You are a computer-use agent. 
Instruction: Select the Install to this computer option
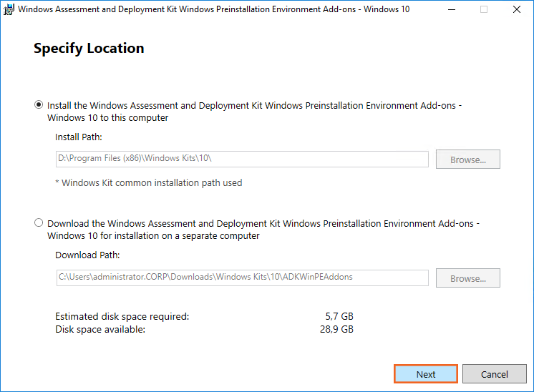click(39, 104)
